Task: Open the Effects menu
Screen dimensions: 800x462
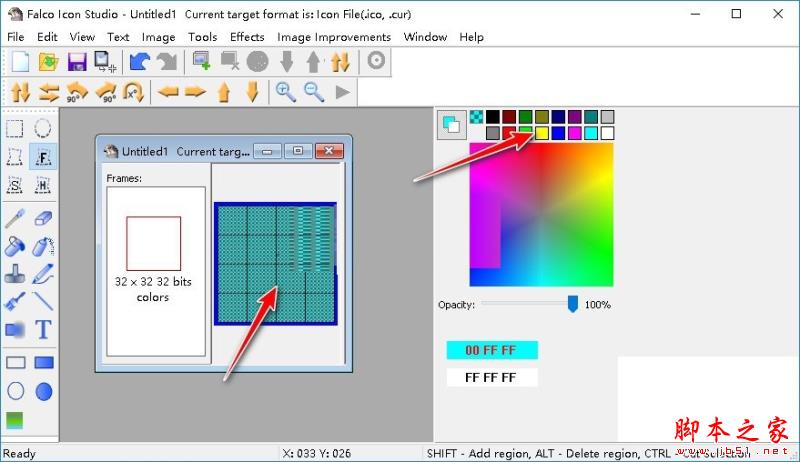Action: tap(247, 37)
